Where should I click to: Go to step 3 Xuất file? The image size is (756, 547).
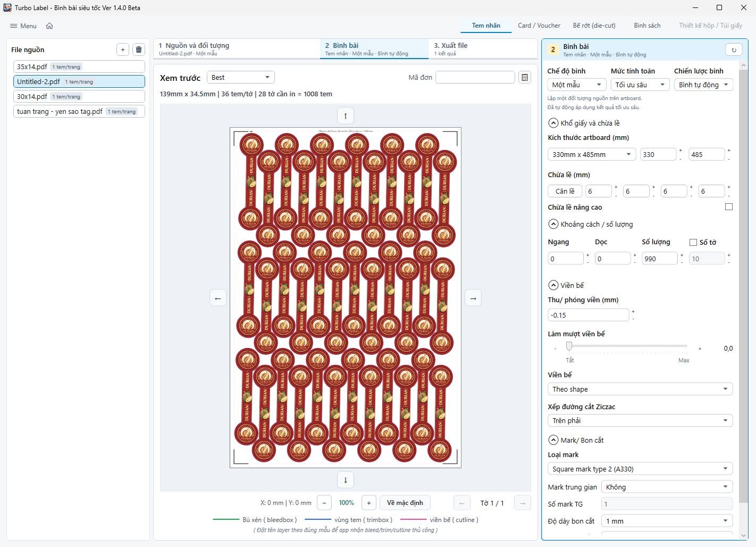[x=483, y=49]
